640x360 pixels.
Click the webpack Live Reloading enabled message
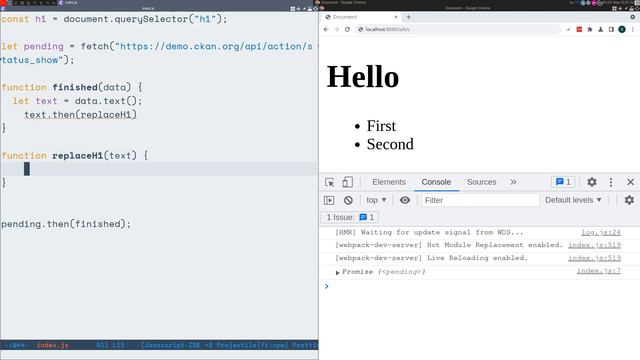(x=431, y=258)
